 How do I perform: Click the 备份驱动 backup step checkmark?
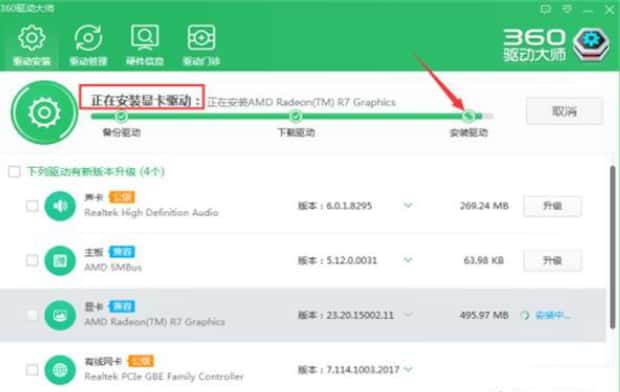[x=121, y=116]
